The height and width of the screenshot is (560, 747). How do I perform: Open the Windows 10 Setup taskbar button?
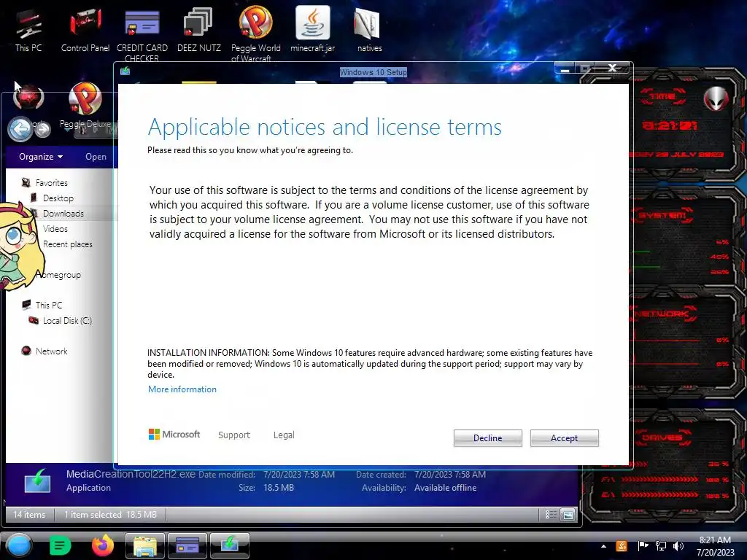pos(229,545)
